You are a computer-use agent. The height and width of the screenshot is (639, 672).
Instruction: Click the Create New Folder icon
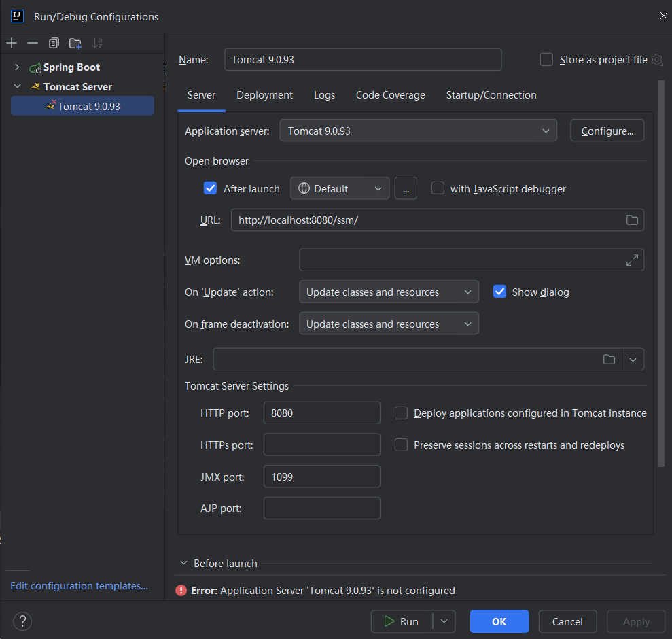[75, 43]
